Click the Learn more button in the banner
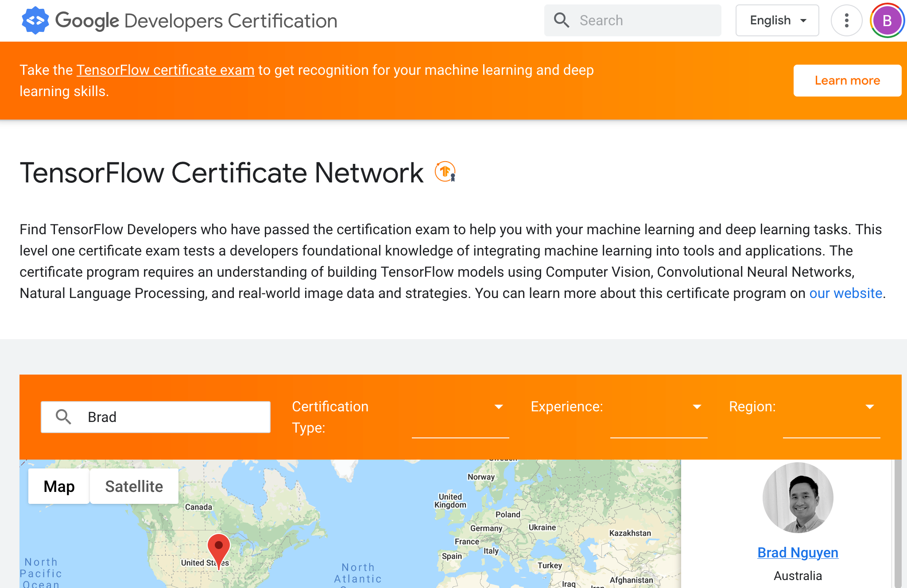 (847, 81)
